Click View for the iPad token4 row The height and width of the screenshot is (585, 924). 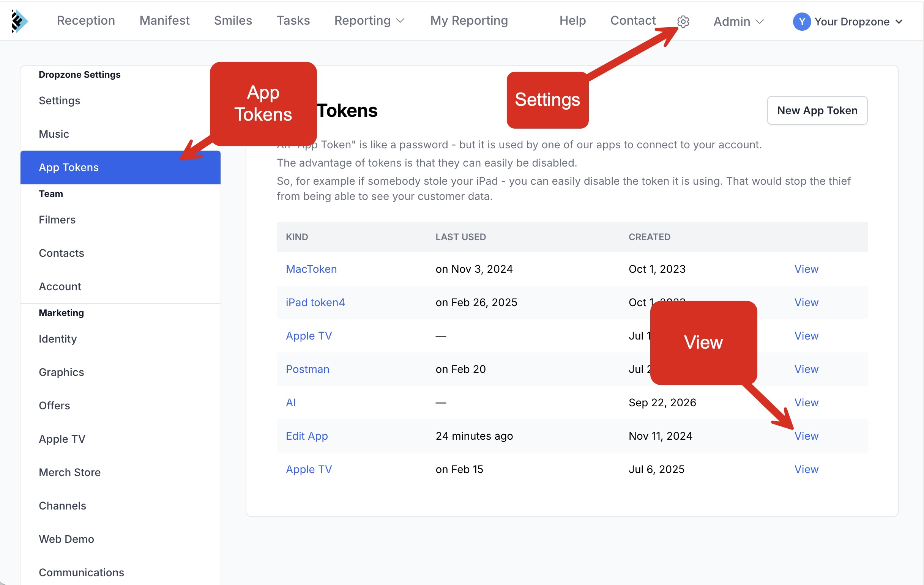coord(806,302)
